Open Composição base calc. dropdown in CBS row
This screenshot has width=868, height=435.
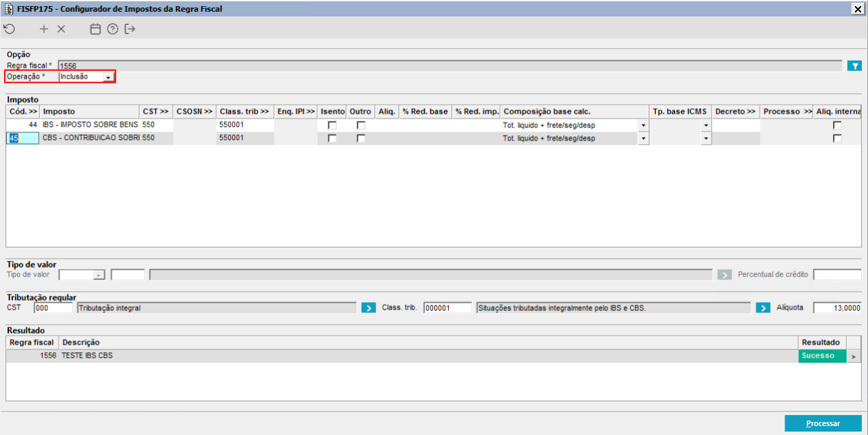point(643,139)
